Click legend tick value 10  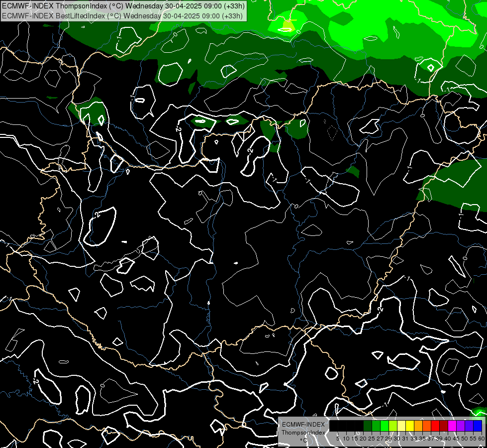pyautogui.click(x=346, y=439)
